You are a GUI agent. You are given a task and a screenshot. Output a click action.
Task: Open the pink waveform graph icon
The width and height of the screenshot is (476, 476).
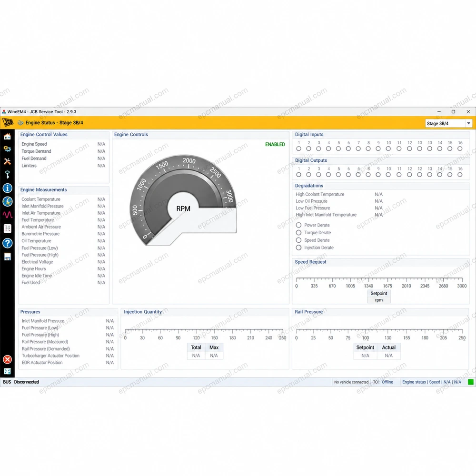[x=7, y=215]
